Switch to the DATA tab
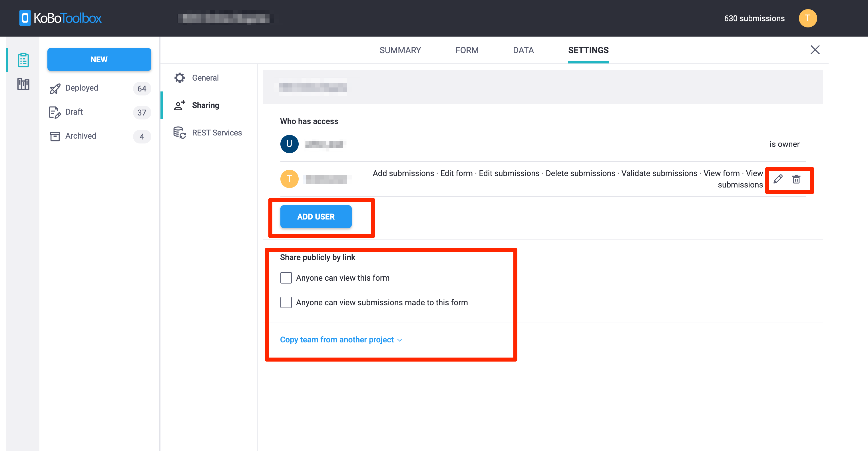The image size is (868, 451). pos(523,50)
